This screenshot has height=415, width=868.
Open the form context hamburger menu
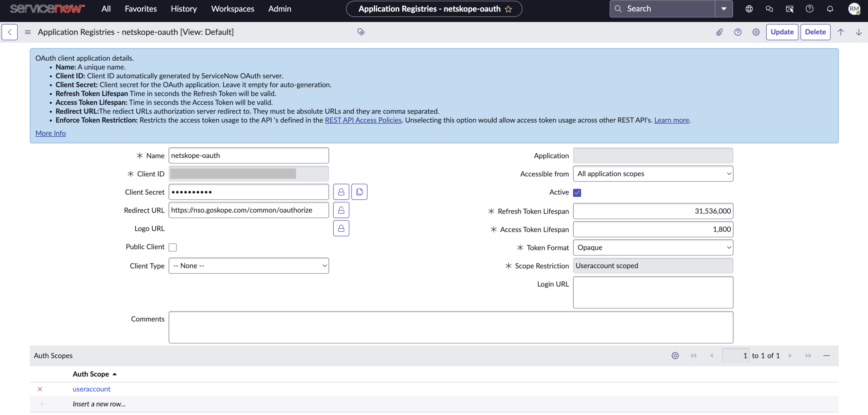pyautogui.click(x=28, y=32)
